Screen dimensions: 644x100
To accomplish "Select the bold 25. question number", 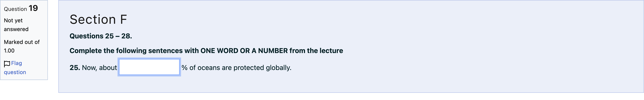I will [x=75, y=68].
